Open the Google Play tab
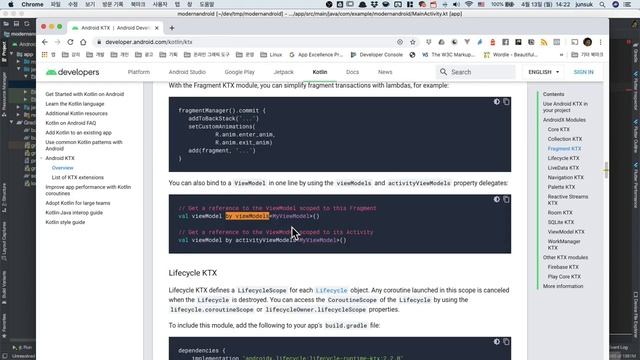640x360 pixels. (x=240, y=72)
